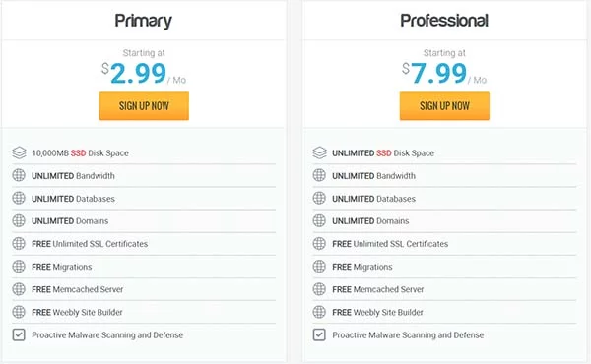Click the Professional plan Sign Up Now button
The image size is (591, 364).
click(x=444, y=106)
